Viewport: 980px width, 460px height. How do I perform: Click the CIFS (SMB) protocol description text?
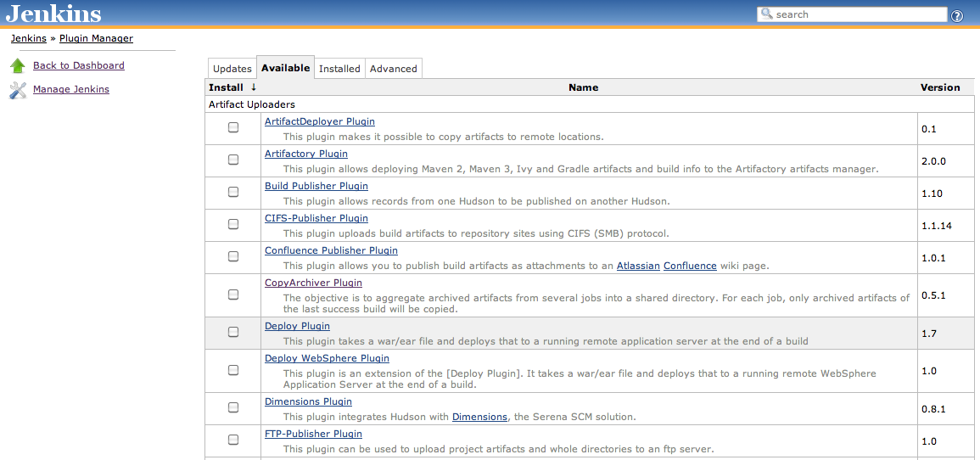476,233
